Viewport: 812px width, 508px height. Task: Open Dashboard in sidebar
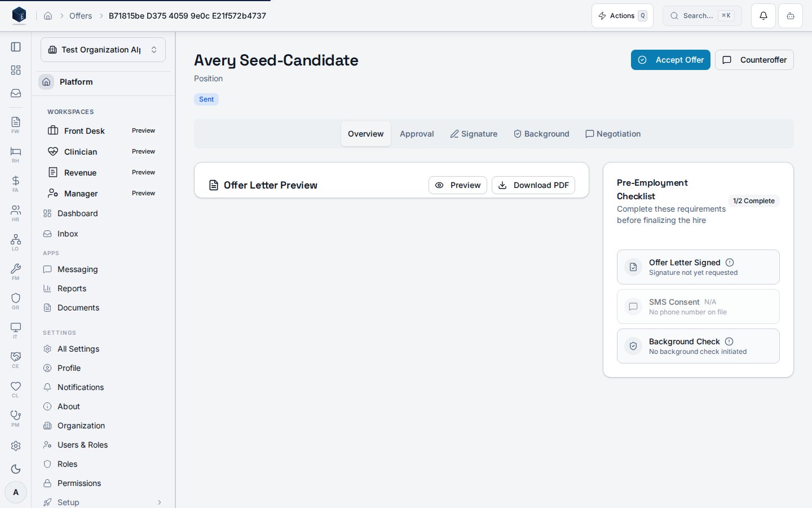point(102,213)
